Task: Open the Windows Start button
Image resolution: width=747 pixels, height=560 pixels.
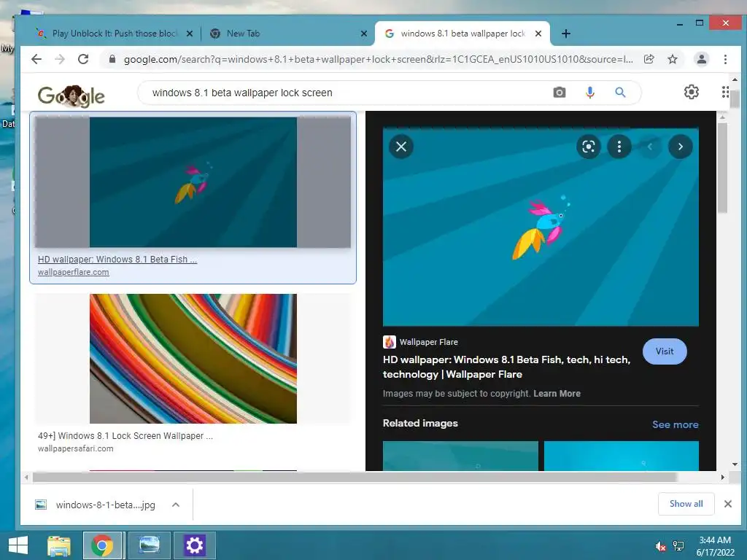Action: click(18, 545)
